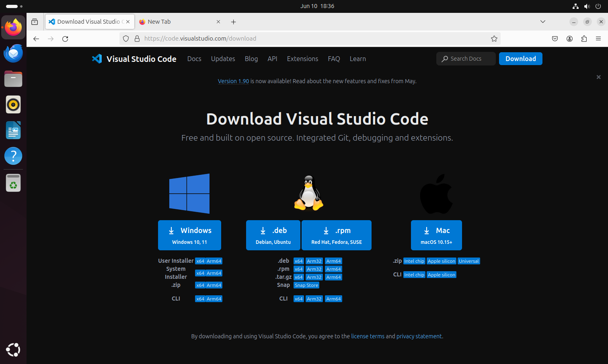Open the FAQ nav item
This screenshot has width=608, height=364.
[334, 59]
